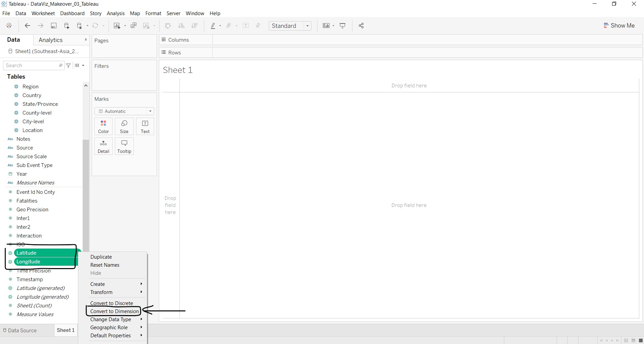
Task: Click the Share workbook icon
Action: (x=361, y=26)
